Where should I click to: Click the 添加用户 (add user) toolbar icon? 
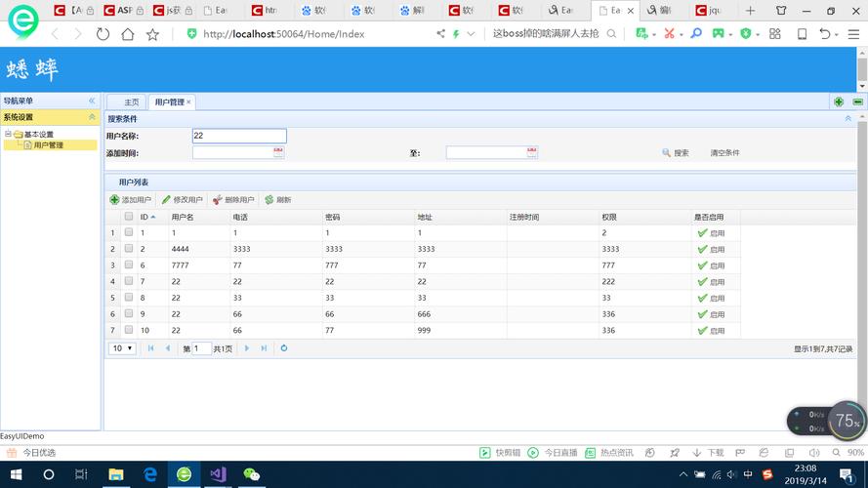click(114, 200)
